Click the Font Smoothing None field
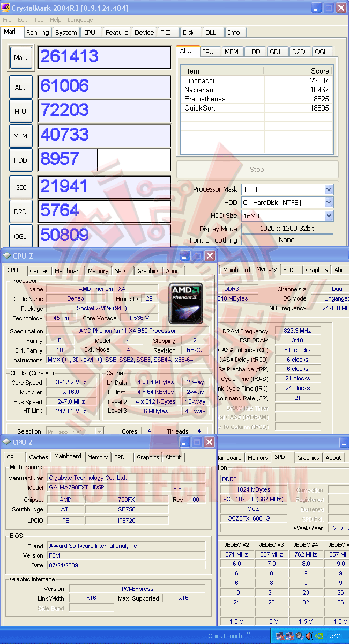The height and width of the screenshot is (644, 349). (287, 240)
